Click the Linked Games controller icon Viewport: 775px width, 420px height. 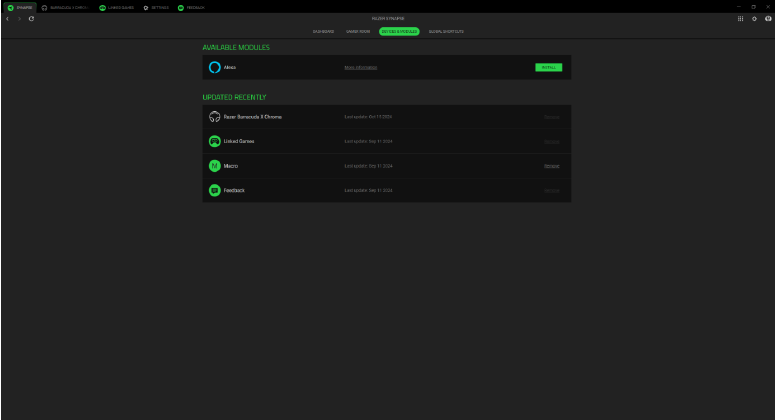click(x=215, y=141)
